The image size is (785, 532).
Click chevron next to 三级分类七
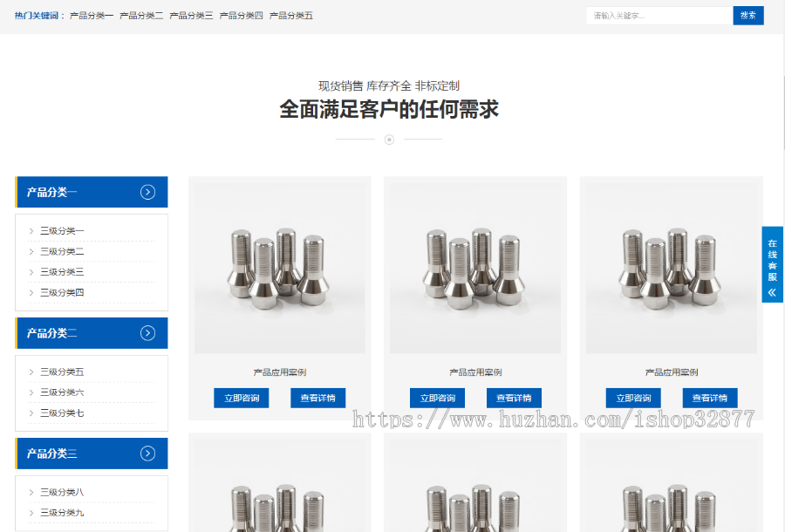click(x=31, y=413)
